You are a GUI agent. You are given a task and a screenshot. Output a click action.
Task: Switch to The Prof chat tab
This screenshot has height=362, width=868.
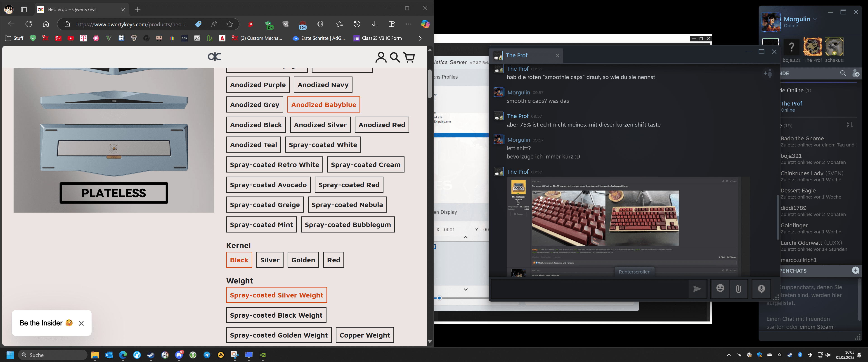pyautogui.click(x=526, y=55)
